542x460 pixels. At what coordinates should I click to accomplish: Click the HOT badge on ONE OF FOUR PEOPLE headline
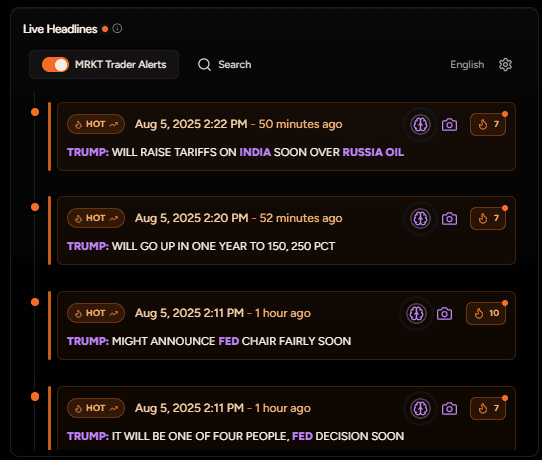96,408
